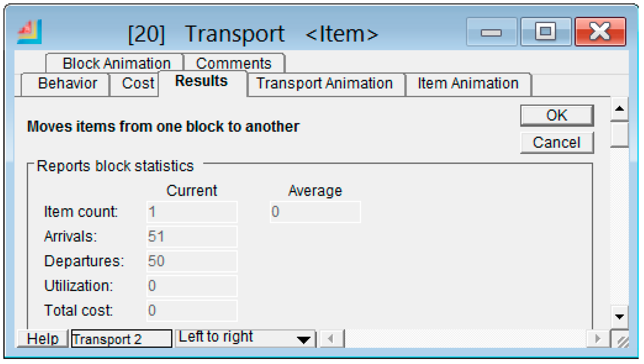Click the horizontal scroll left arrow
This screenshot has height=364, width=644.
pyautogui.click(x=332, y=338)
